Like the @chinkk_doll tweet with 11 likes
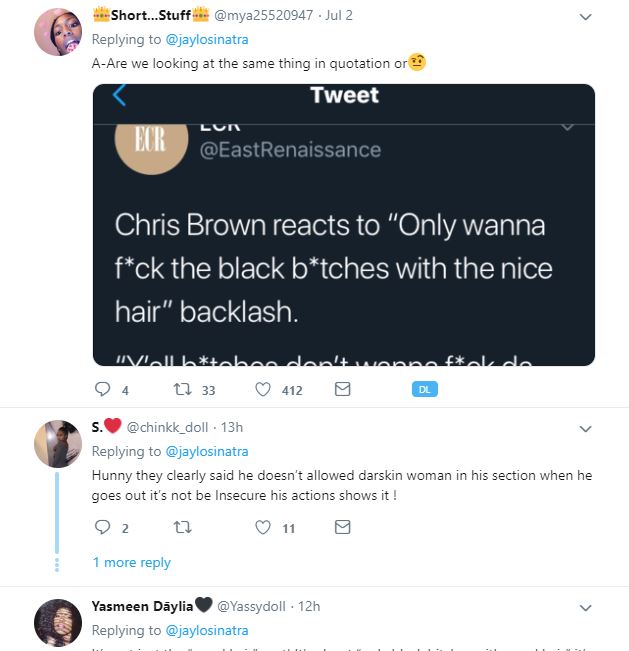 click(x=262, y=527)
